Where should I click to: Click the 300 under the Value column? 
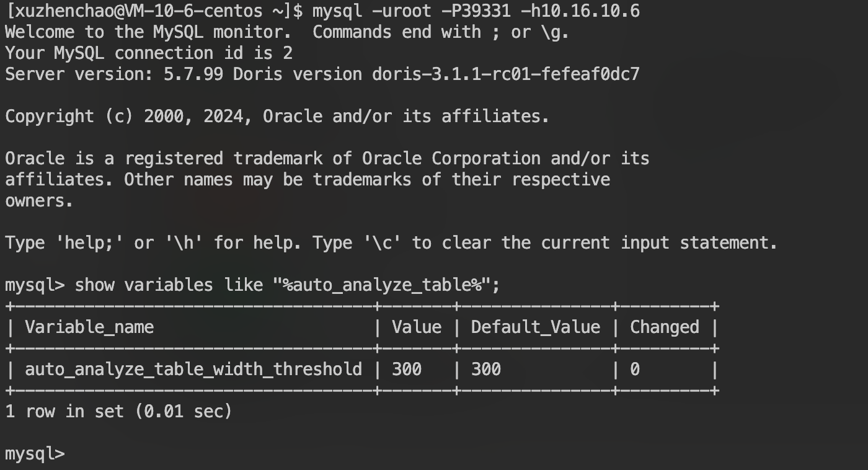point(406,369)
